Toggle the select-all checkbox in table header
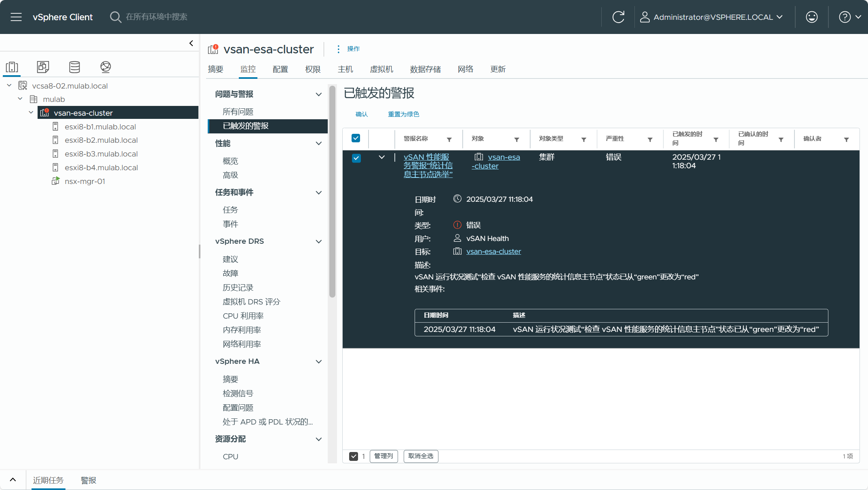 pyautogui.click(x=356, y=138)
